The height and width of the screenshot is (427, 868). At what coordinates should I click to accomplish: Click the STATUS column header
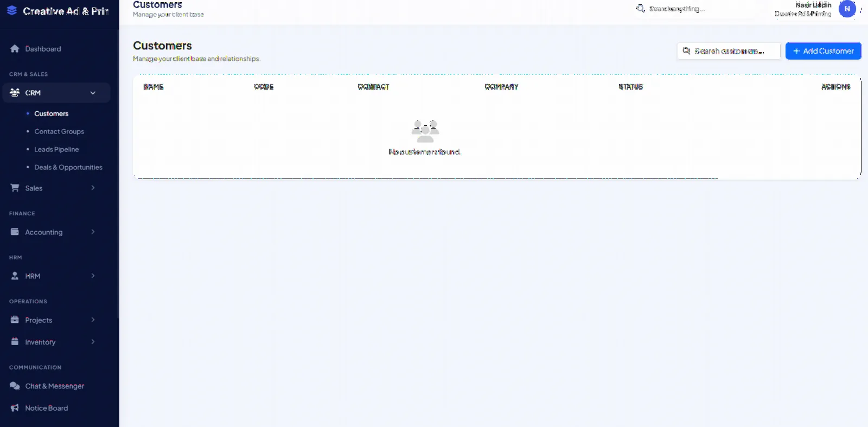630,87
